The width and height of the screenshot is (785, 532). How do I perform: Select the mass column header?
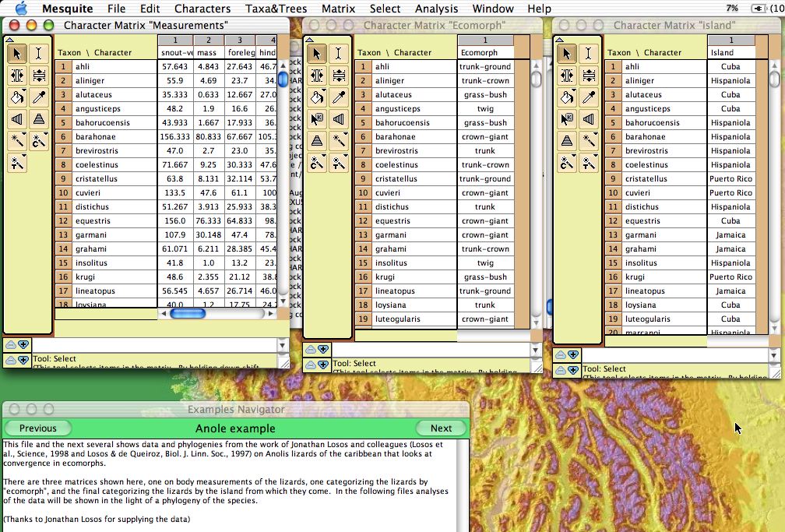tap(207, 52)
